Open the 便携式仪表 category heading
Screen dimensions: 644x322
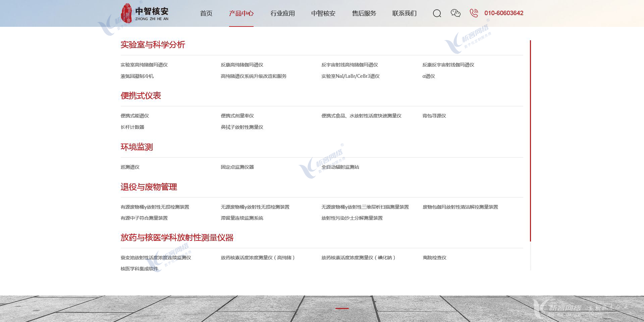pos(141,96)
